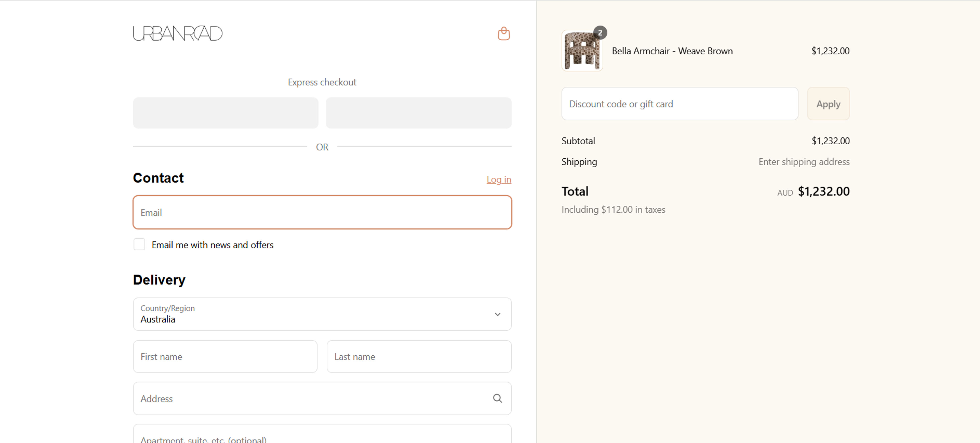Image resolution: width=980 pixels, height=443 pixels.
Task: Click the second express checkout button
Action: pyautogui.click(x=419, y=113)
